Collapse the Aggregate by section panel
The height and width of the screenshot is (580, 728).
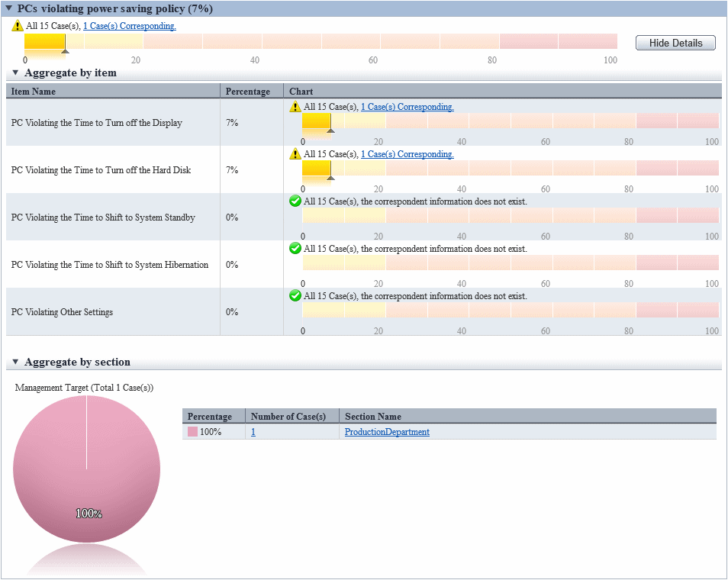(x=15, y=362)
